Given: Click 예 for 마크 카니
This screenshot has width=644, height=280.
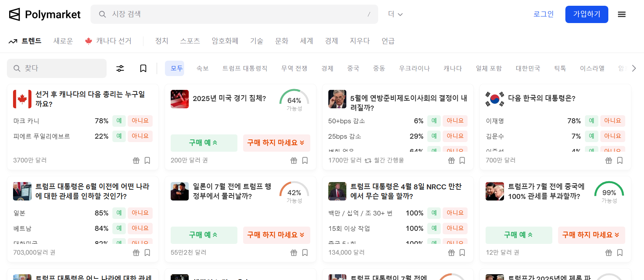Looking at the screenshot, I should [119, 121].
